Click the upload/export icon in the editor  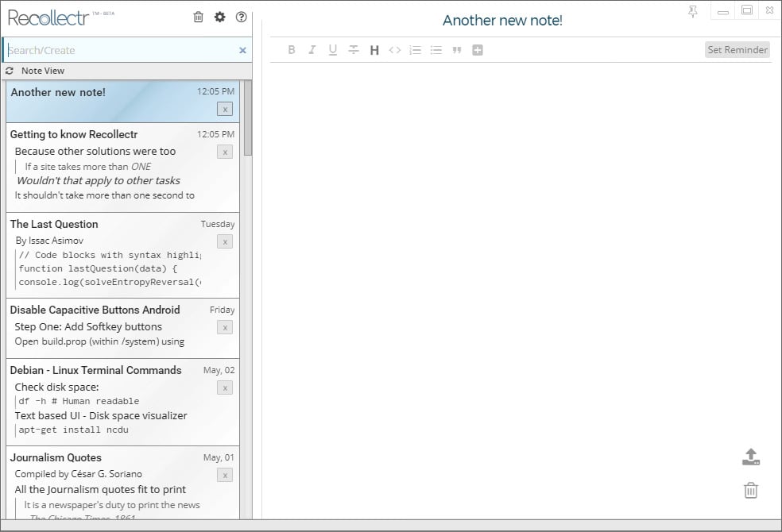tap(751, 457)
